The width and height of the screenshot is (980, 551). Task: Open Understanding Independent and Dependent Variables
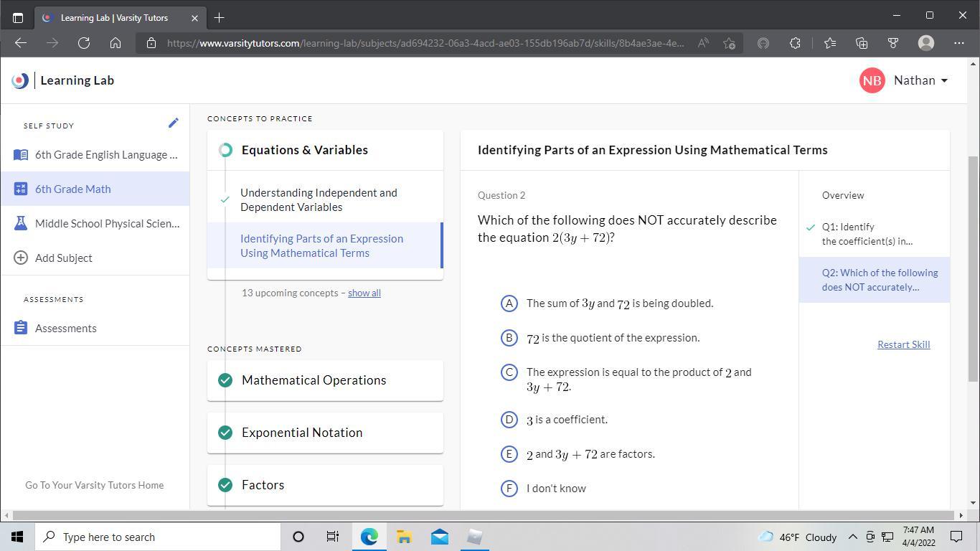pos(319,200)
